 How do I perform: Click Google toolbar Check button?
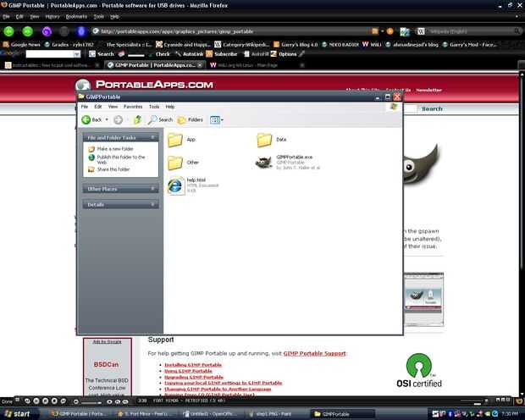[160, 54]
